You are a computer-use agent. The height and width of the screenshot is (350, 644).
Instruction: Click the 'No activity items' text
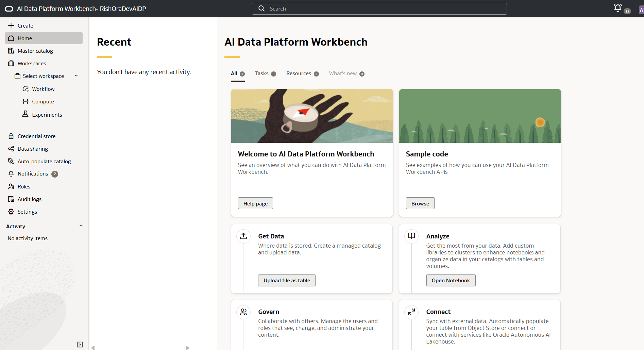coord(28,238)
